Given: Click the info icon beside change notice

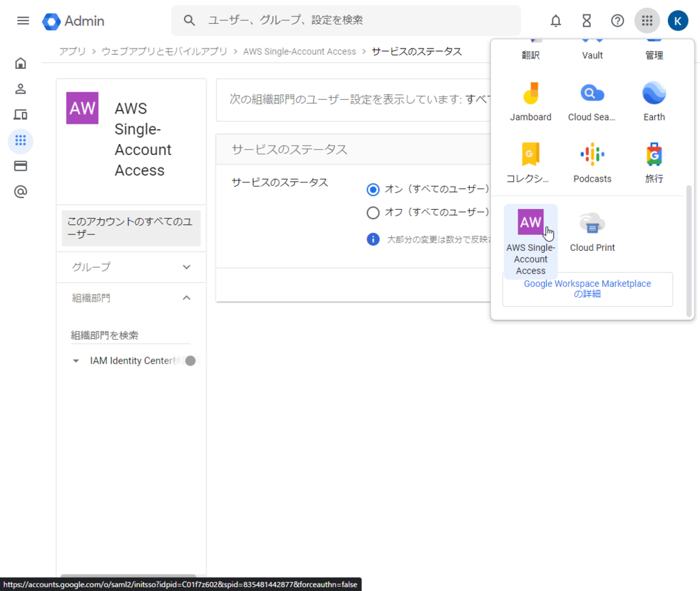Looking at the screenshot, I should coord(373,239).
